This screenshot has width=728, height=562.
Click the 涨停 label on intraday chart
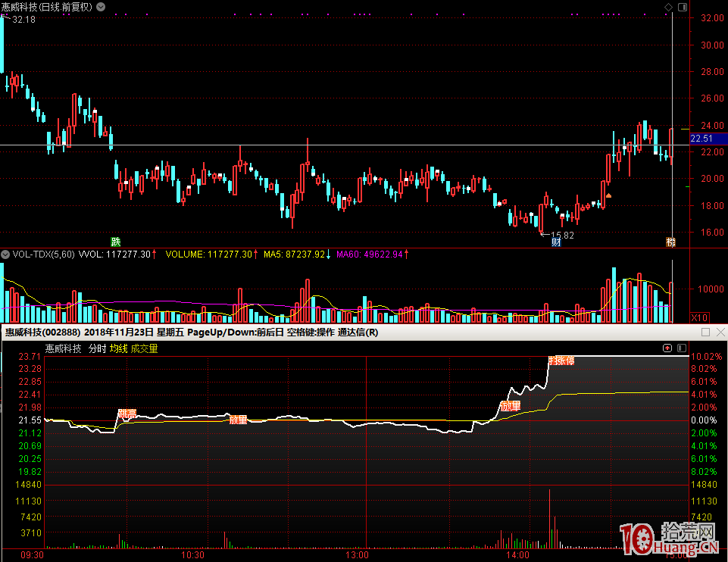click(561, 361)
